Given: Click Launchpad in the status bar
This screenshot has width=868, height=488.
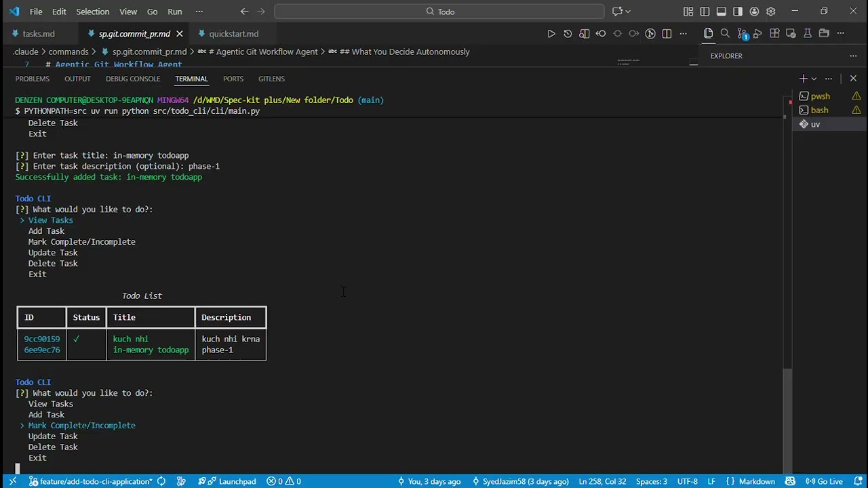Looking at the screenshot, I should tap(227, 481).
